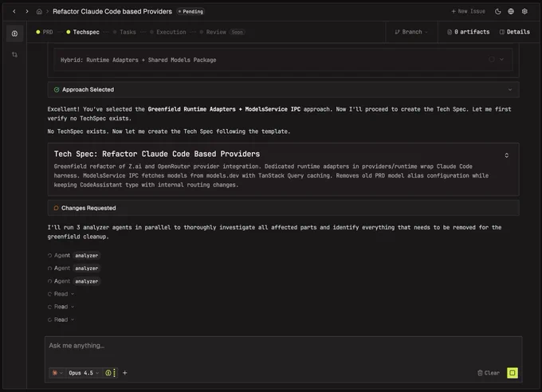Open the Branch dropdown
Viewport: 542px width, 392px height.
pos(411,32)
